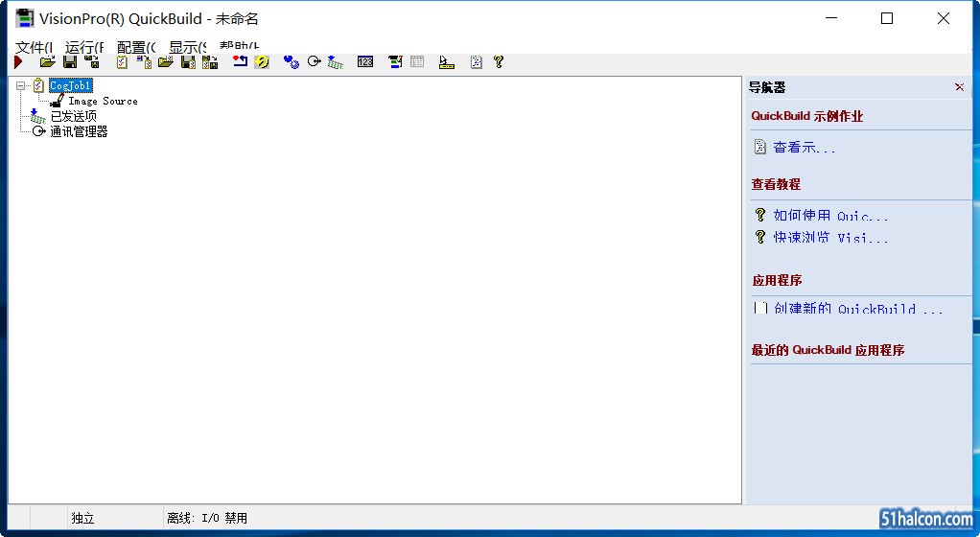This screenshot has width=980, height=537.
Task: Open communication explorer from toolbar icon
Action: pos(315,61)
